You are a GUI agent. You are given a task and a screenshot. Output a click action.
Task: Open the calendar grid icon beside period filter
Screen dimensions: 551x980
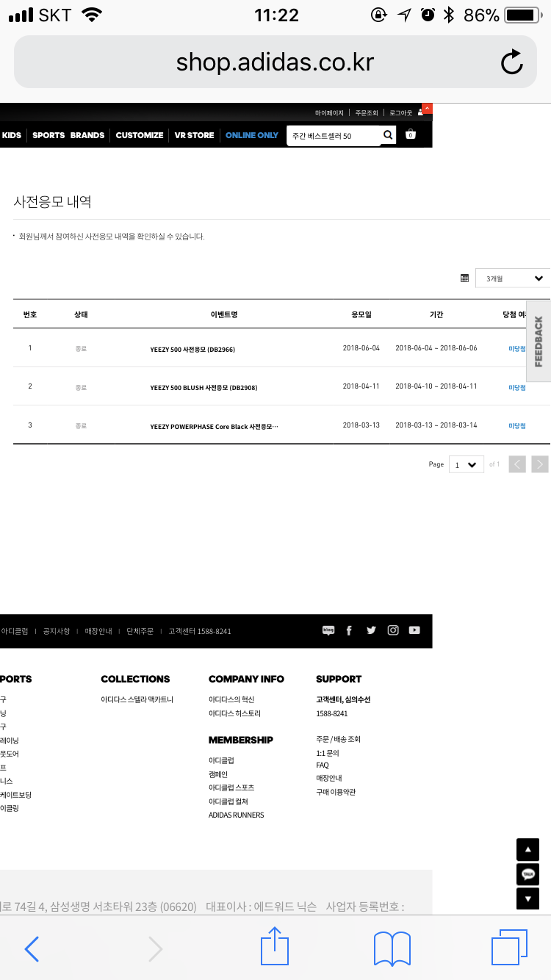(464, 278)
